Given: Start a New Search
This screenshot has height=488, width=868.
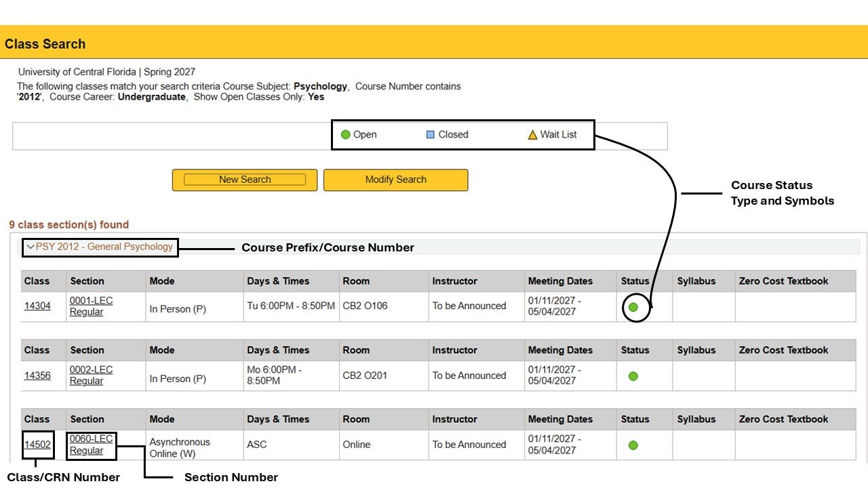Looking at the screenshot, I should (245, 180).
